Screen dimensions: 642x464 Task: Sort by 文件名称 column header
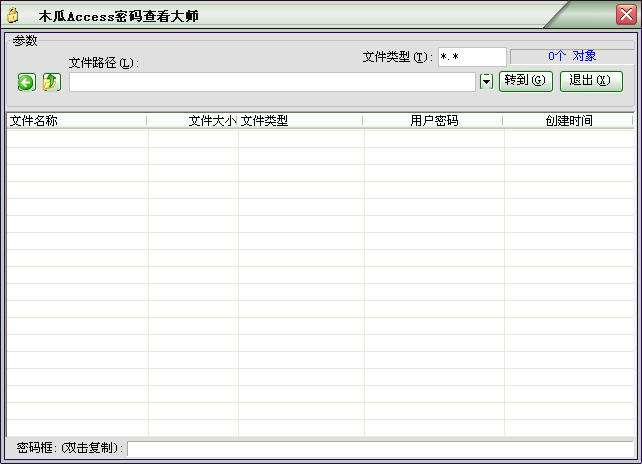tap(77, 121)
